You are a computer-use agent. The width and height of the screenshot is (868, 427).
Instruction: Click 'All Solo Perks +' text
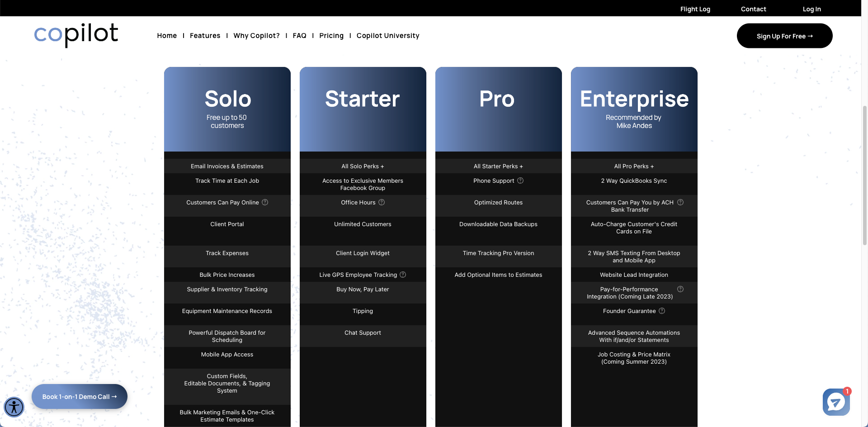363,166
